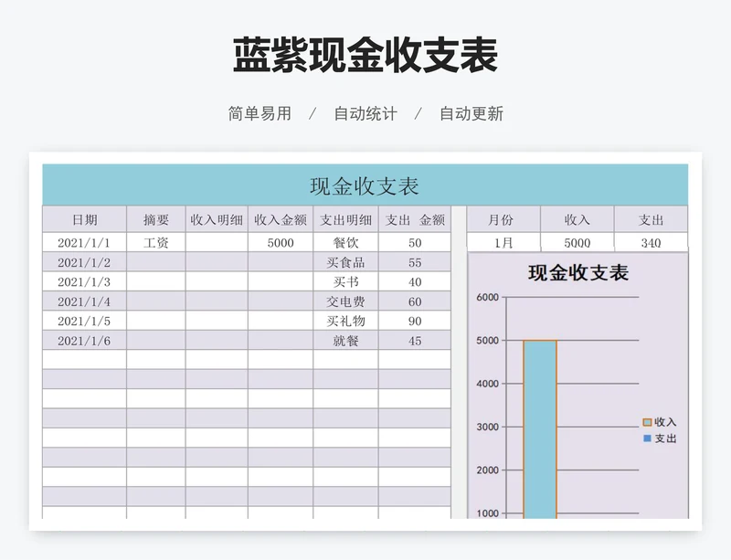Select the 餐饮 expense detail cell
Image resolution: width=731 pixels, height=560 pixels.
point(345,242)
